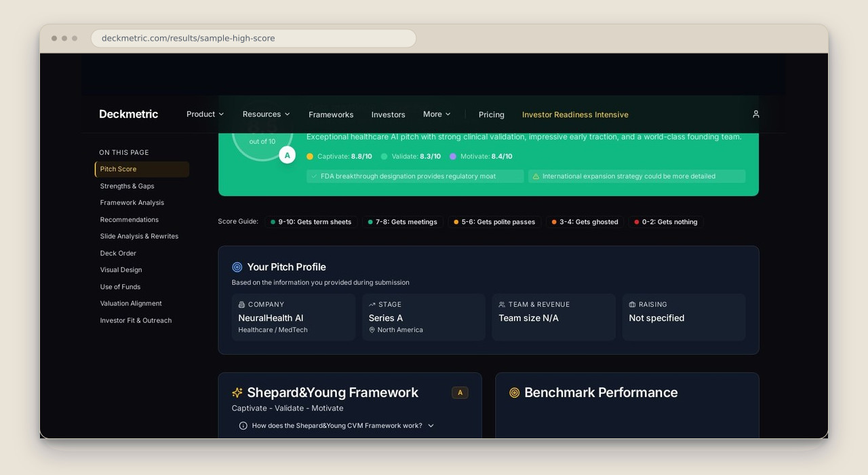Image resolution: width=868 pixels, height=475 pixels.
Task: Open Investor Readiness Intensive link
Action: coord(575,115)
